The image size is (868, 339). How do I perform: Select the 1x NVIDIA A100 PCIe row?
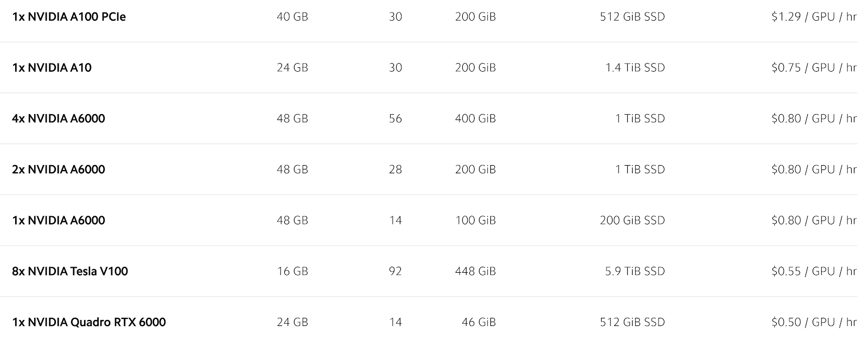[429, 17]
